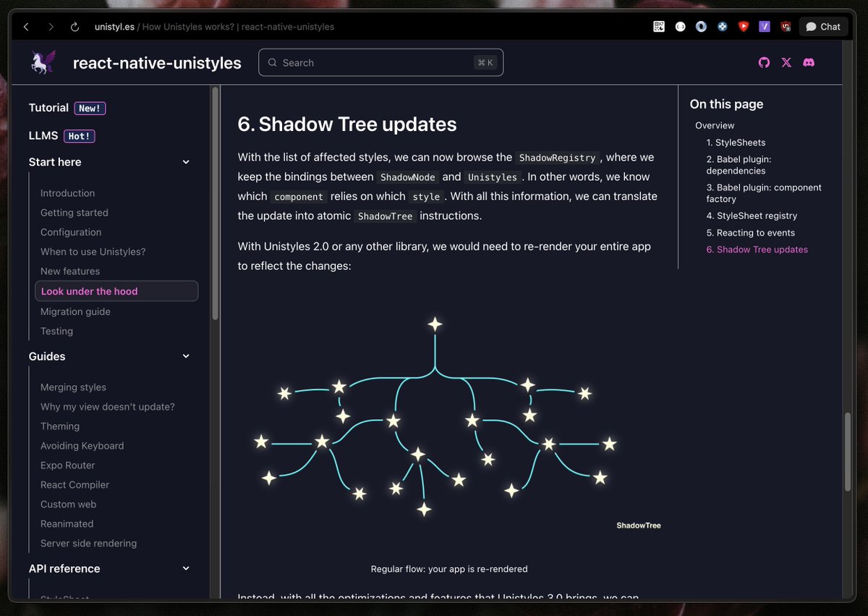Jump to 1. StyleSheets section
Viewport: 868px width, 616px height.
736,143
